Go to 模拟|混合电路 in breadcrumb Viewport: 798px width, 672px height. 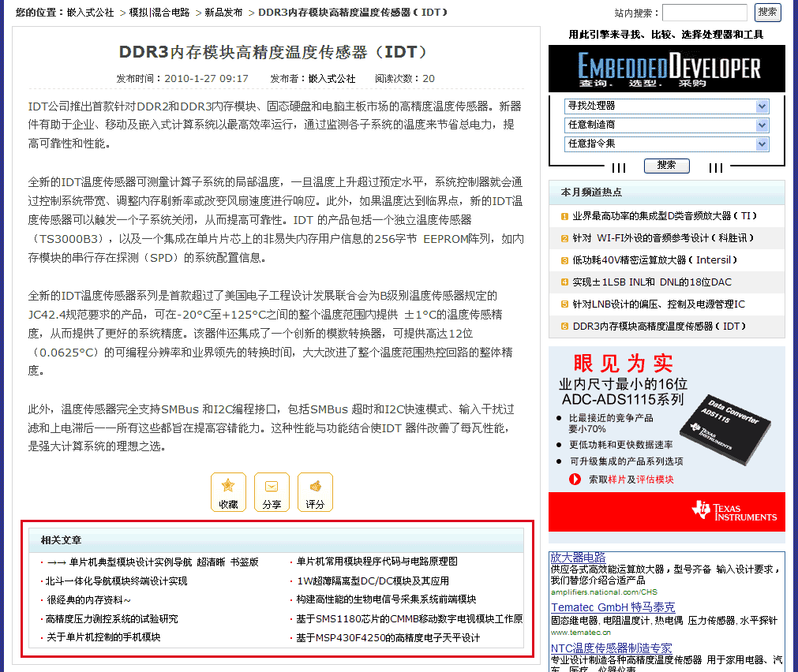pos(159,13)
